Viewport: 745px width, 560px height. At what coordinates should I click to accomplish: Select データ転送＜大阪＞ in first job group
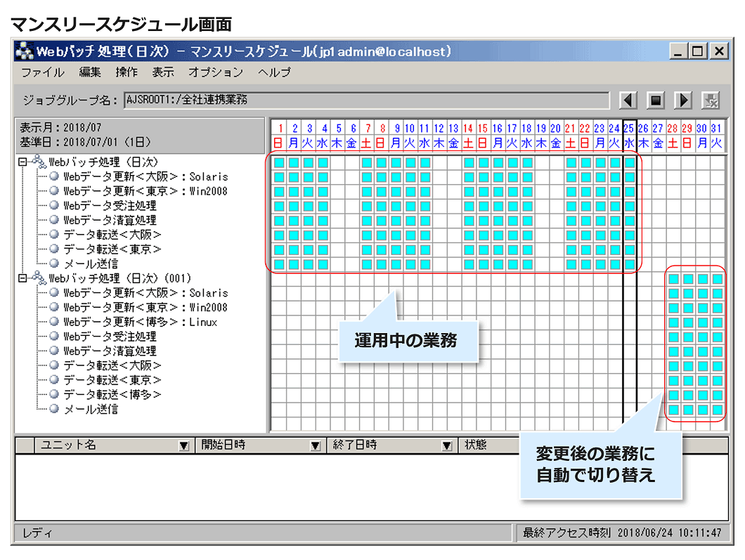(112, 235)
